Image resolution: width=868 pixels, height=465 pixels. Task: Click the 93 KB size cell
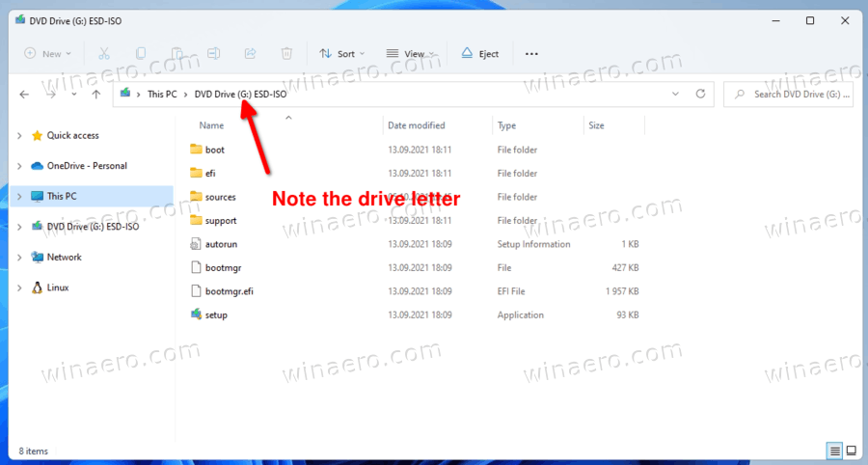pyautogui.click(x=628, y=315)
